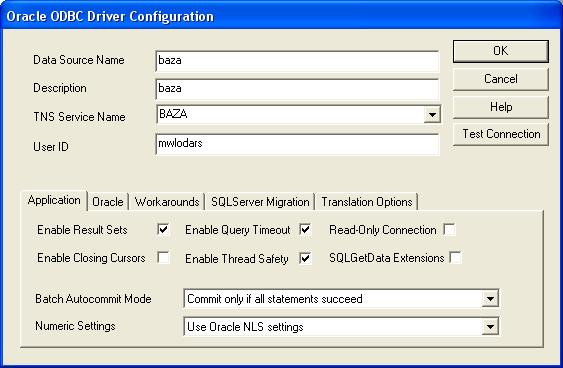Click the 'Read-Only Connection' label text
Screen dimensions: 563x368
pyautogui.click(x=383, y=230)
